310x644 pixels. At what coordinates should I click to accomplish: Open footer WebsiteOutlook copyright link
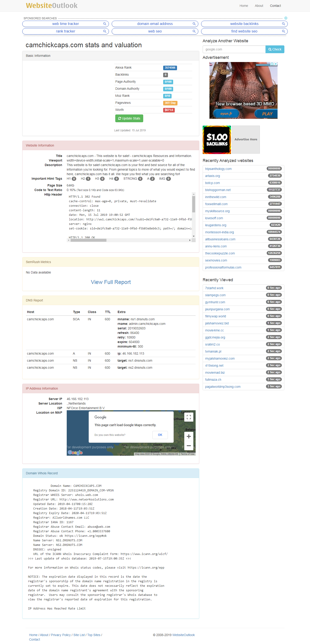[x=183, y=635]
